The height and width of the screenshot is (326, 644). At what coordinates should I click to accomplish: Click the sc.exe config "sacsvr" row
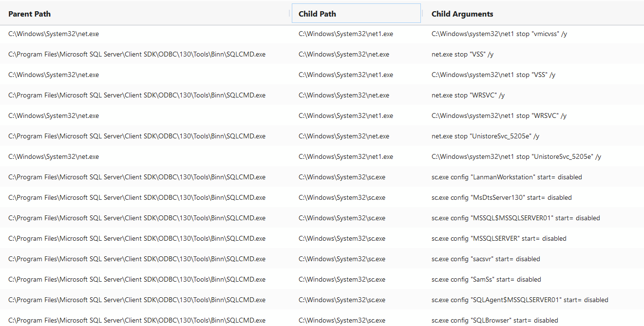(322, 259)
